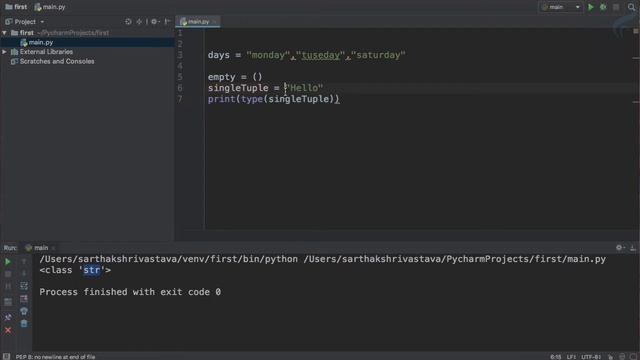Click the "Hello" string on line 6
The width and height of the screenshot is (640, 360).
click(x=304, y=88)
